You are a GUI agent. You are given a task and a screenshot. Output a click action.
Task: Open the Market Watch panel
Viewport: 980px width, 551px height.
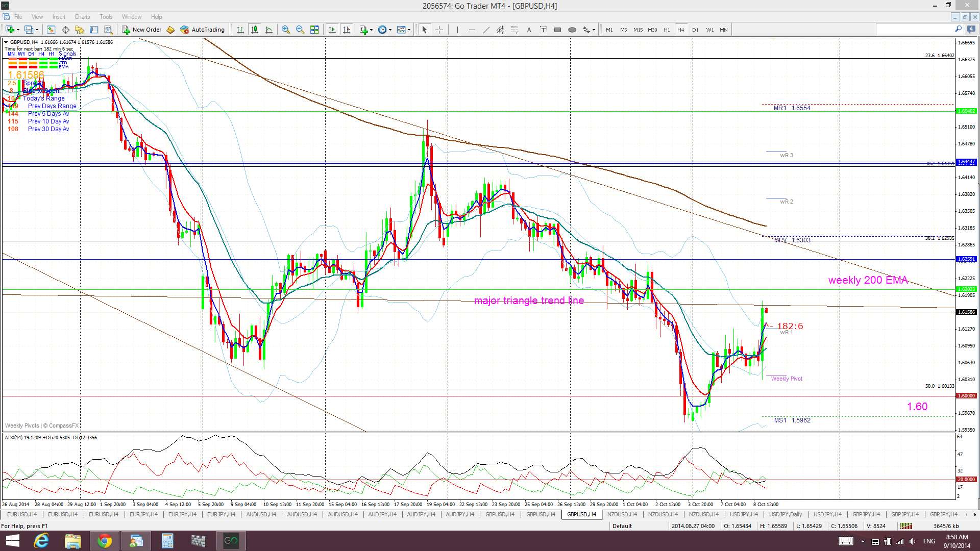tap(51, 30)
